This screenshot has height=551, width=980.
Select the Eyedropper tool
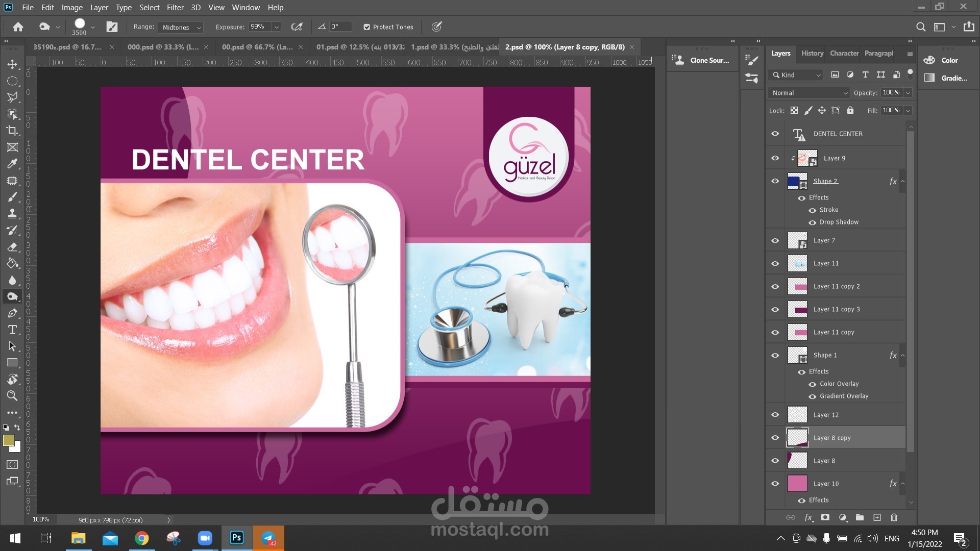coord(12,164)
